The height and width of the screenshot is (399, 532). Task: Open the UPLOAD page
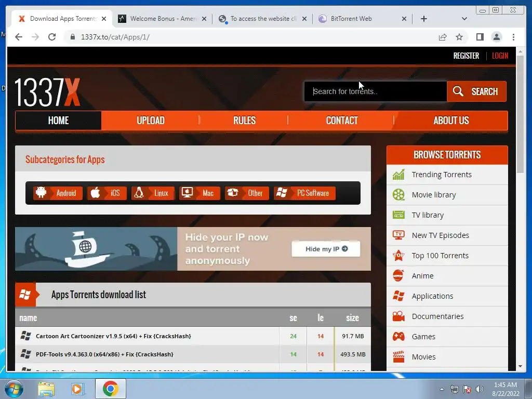150,121
